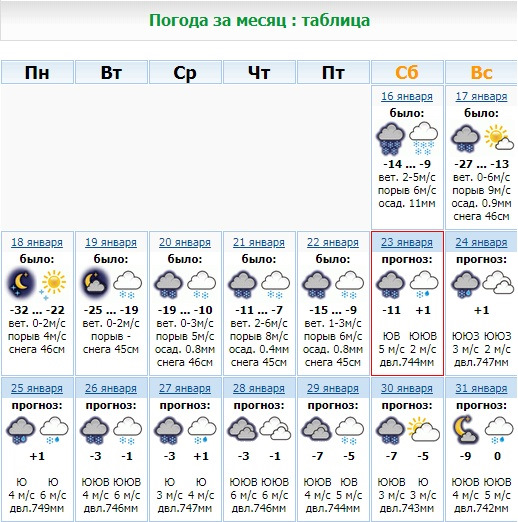Click the 'двл.749мм' pressure text

[x=37, y=508]
